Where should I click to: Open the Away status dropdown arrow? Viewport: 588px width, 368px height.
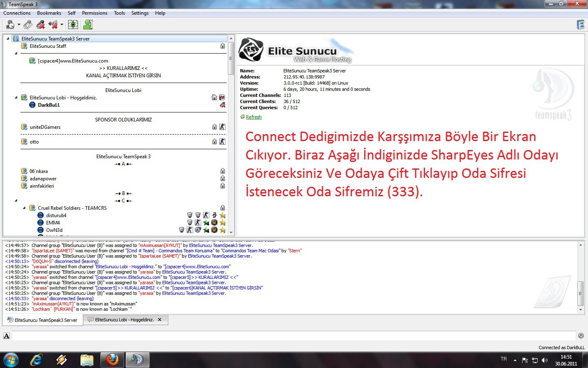click(x=19, y=25)
